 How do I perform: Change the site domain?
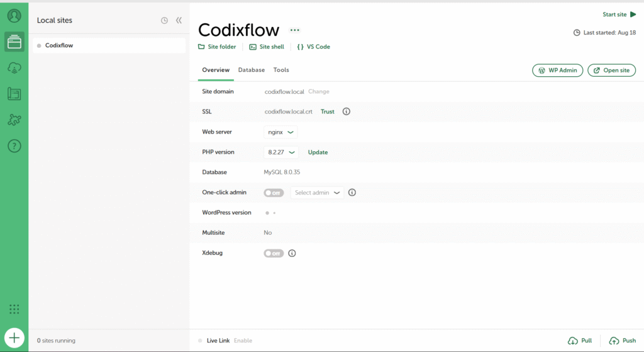tap(319, 92)
